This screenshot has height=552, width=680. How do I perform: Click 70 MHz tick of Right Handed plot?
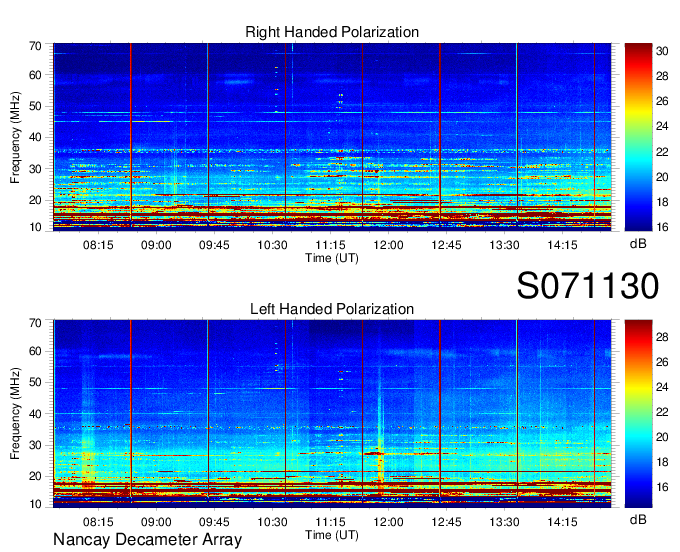click(x=35, y=46)
